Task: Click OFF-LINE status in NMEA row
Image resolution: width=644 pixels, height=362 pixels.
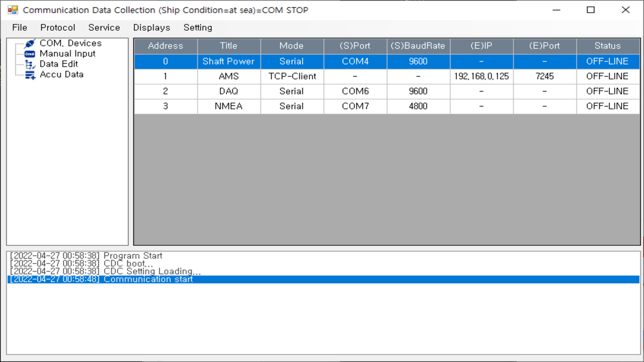Action: [x=608, y=106]
